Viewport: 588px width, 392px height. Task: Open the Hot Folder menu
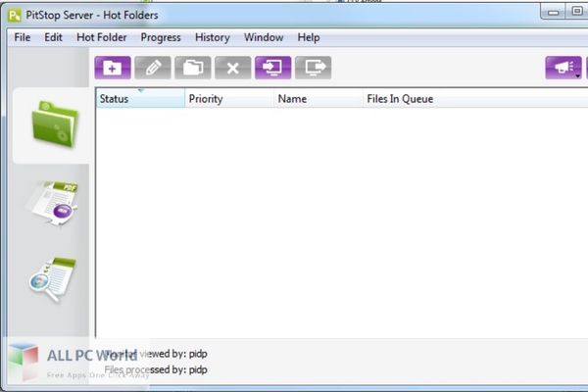click(x=102, y=37)
